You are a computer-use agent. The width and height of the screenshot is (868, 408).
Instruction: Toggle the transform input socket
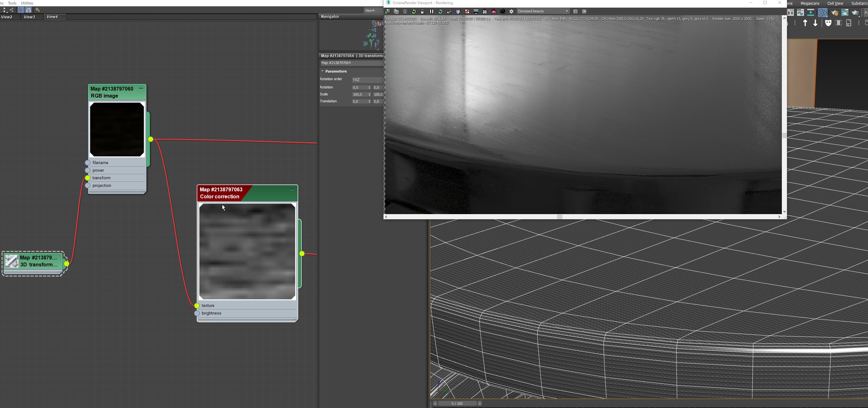click(88, 178)
